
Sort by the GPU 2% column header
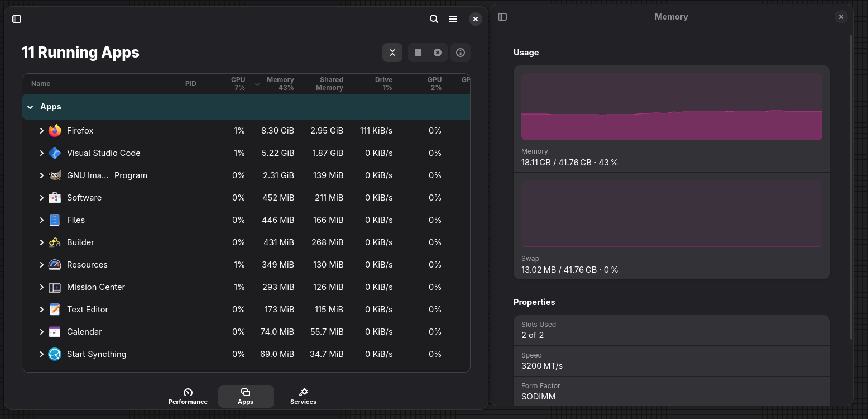pyautogui.click(x=434, y=84)
